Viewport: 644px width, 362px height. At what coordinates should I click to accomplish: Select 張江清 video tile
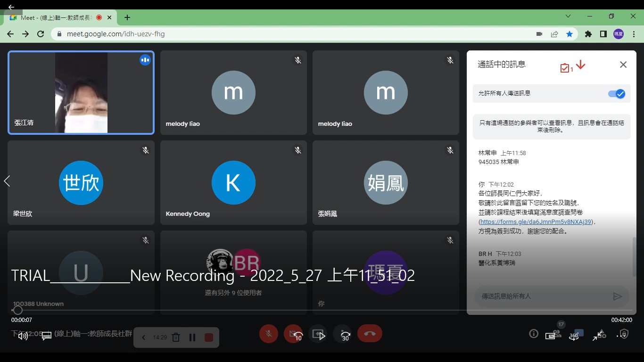coord(81,92)
